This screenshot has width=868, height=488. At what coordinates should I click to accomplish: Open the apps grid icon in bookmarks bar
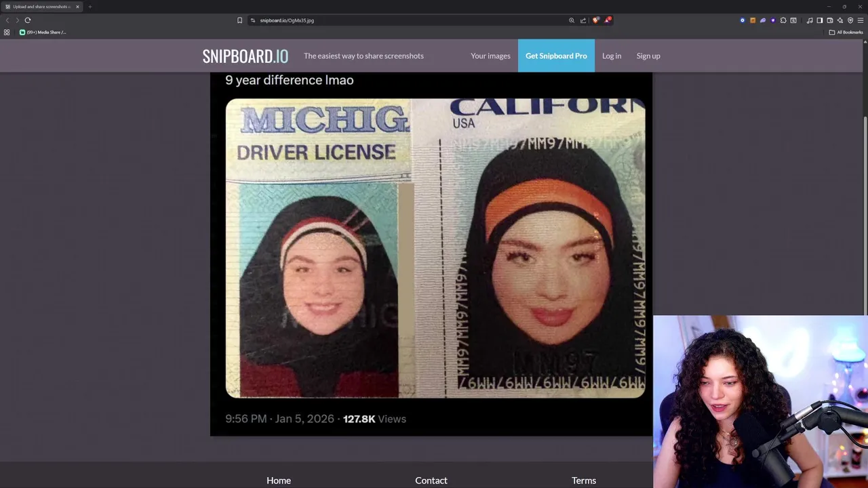click(7, 32)
